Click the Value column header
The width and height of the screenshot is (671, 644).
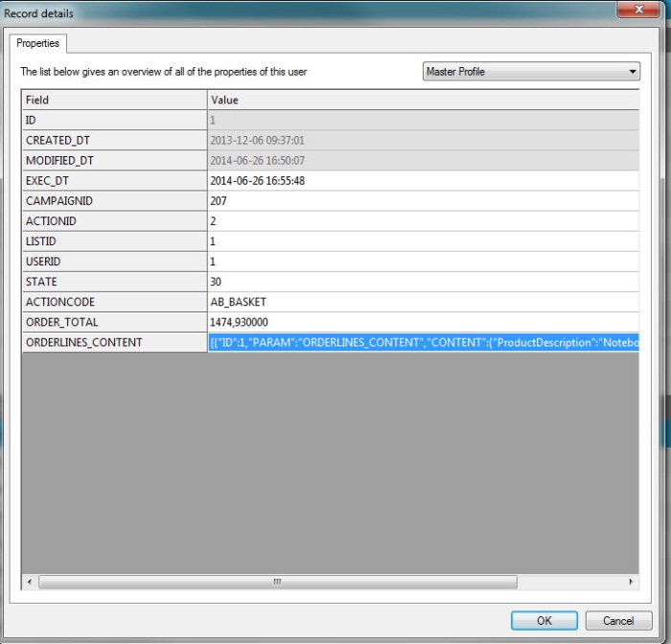click(x=422, y=100)
